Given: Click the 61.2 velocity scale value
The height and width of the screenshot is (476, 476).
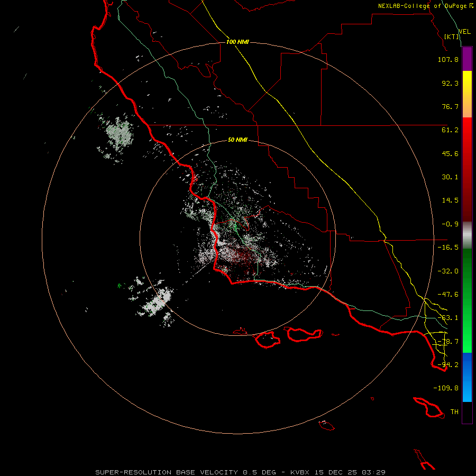Looking at the screenshot, I should coord(450,130).
